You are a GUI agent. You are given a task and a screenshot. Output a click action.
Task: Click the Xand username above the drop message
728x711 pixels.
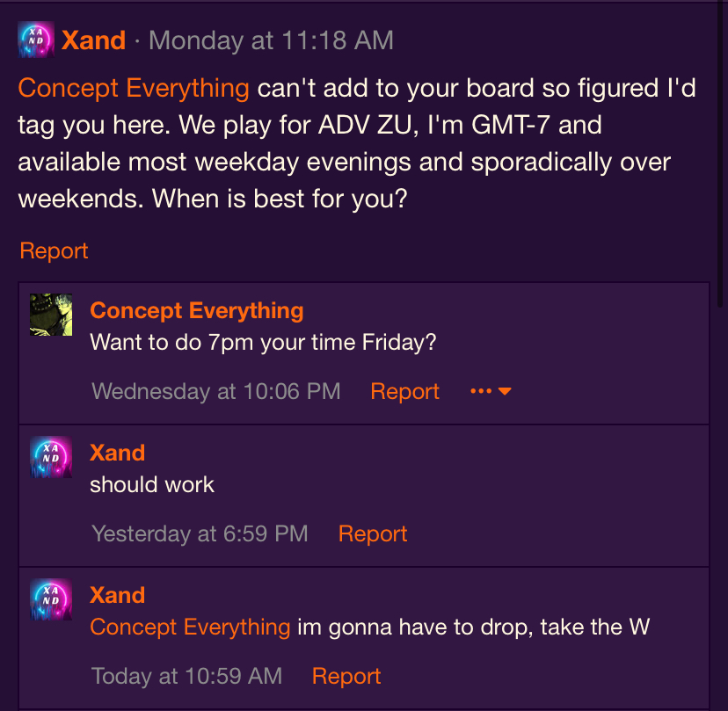point(117,595)
